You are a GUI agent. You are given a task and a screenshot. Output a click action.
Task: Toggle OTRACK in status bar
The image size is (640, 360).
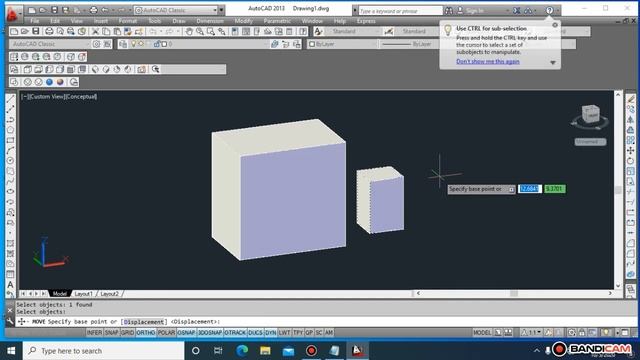pyautogui.click(x=235, y=333)
